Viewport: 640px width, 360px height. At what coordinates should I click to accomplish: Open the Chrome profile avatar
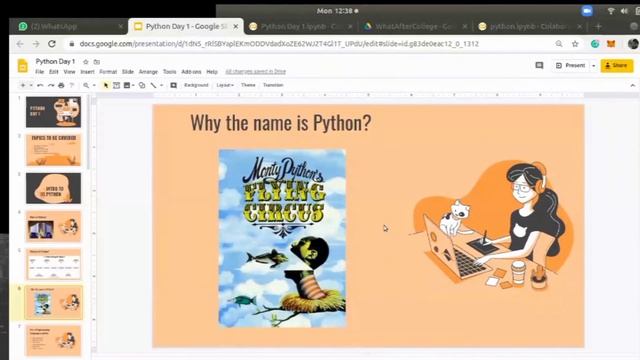pyautogui.click(x=633, y=44)
